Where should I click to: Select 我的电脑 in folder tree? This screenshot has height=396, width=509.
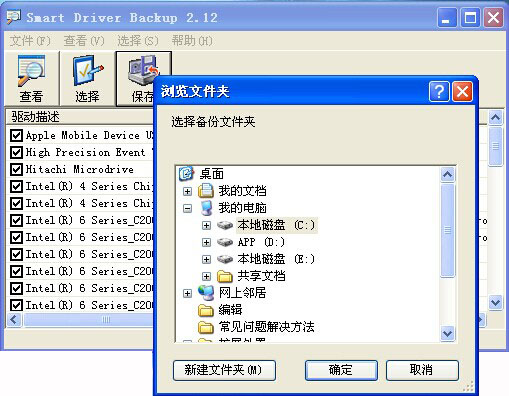[242, 208]
